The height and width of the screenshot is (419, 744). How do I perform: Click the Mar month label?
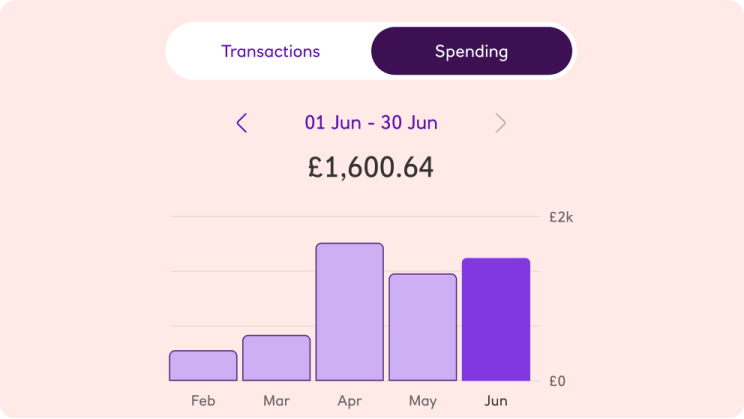click(x=276, y=401)
